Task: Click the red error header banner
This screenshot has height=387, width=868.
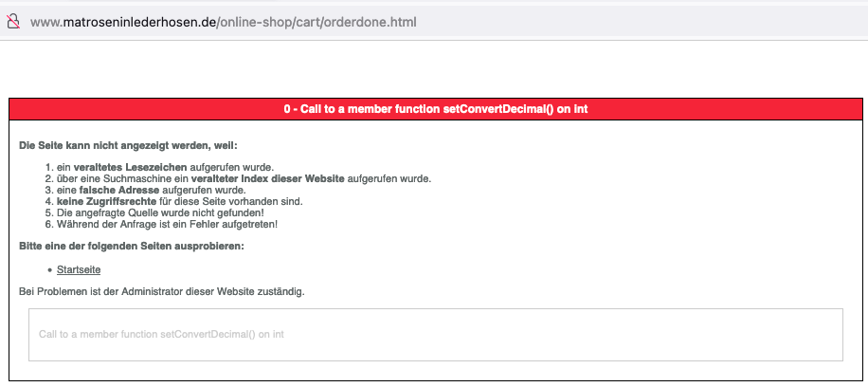Action: pos(435,109)
